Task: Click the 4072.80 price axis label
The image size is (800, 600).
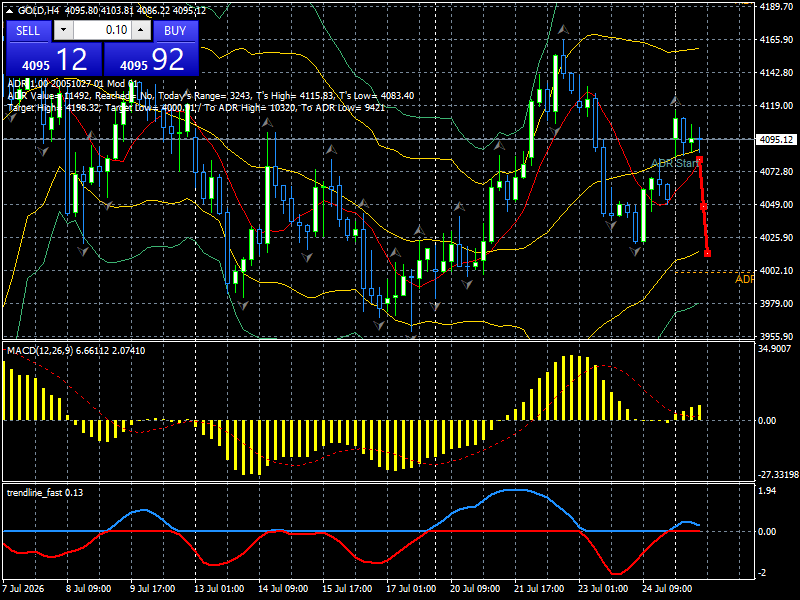Action: 776,172
